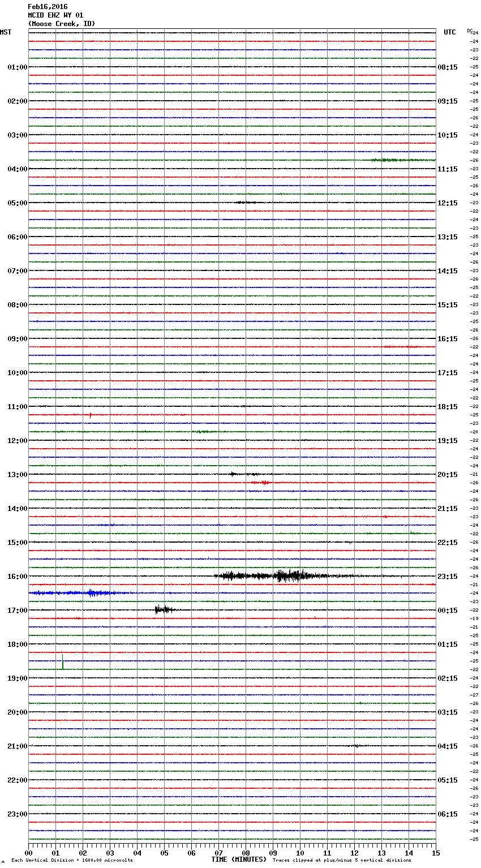Image resolution: width=481 pixels, height=868 pixels.
Task: Click the '16:15' UTC time label
Action: [x=448, y=339]
